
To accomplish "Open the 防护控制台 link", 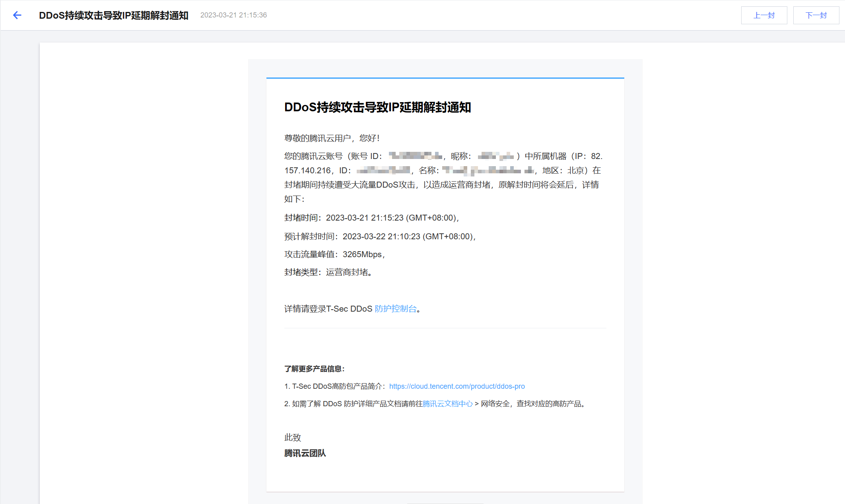I will pyautogui.click(x=396, y=309).
